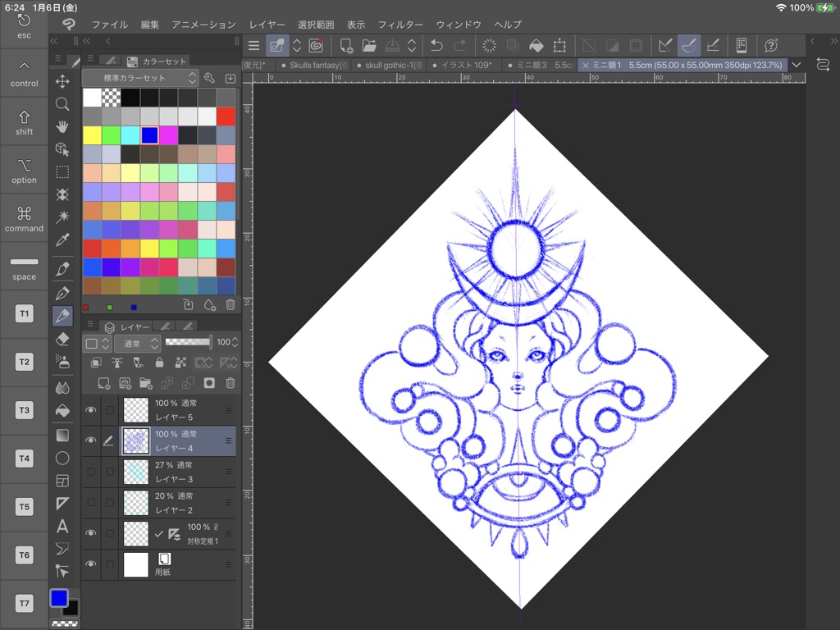Hide the 用紙 paper layer eye
Image resolution: width=840 pixels, height=630 pixels.
(91, 564)
